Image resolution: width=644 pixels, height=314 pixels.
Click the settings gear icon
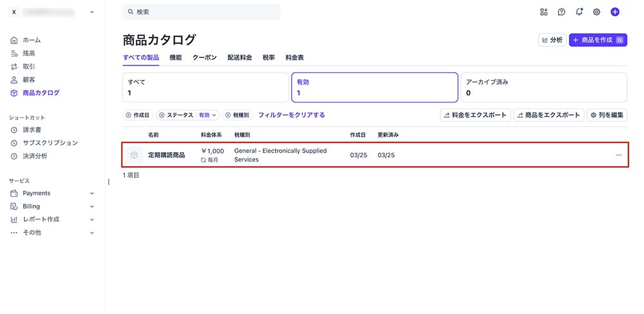coord(597,12)
